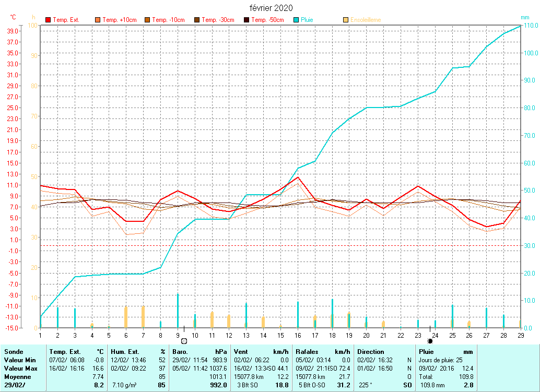This screenshot has width=540, height=392.
Task: Click the yellow Ensoleillement legend swatch
Action: (x=346, y=20)
